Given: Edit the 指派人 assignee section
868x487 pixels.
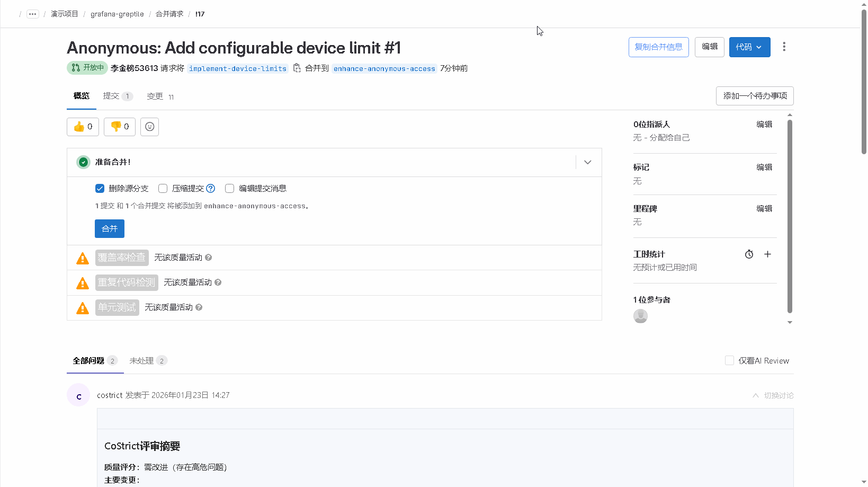Looking at the screenshot, I should [x=764, y=125].
